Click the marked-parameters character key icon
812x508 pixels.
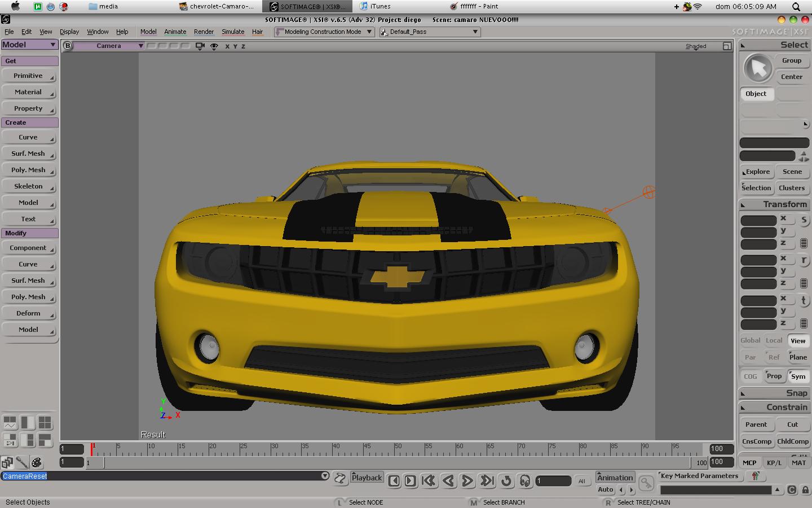pos(756,476)
